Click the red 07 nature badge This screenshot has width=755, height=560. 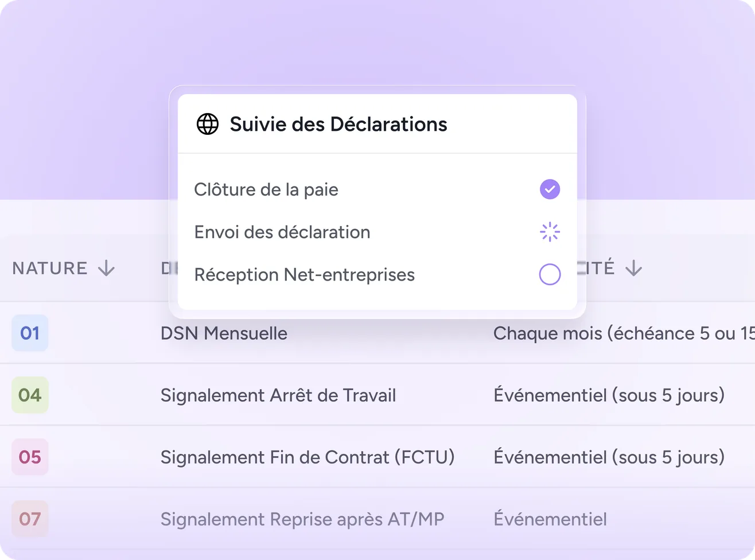coord(30,519)
